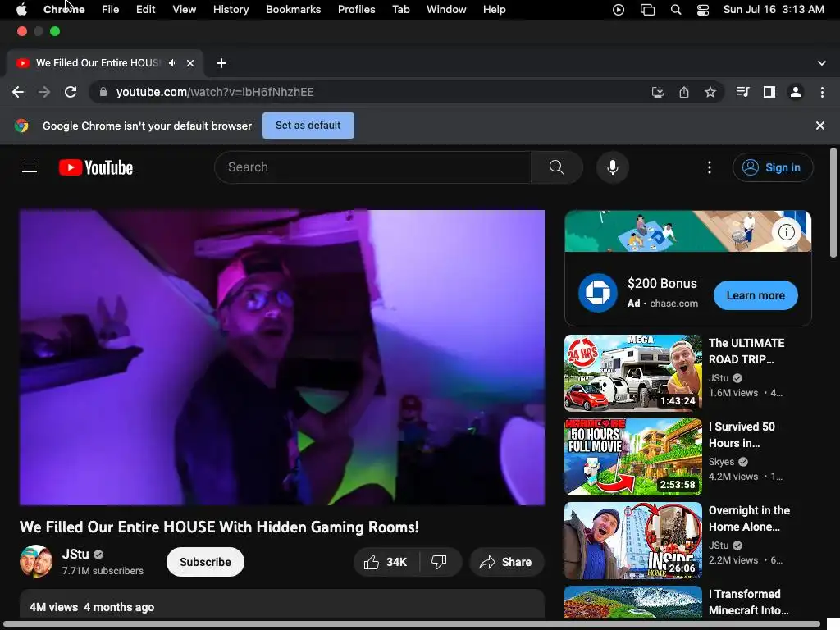Click Set as default button

(x=308, y=126)
